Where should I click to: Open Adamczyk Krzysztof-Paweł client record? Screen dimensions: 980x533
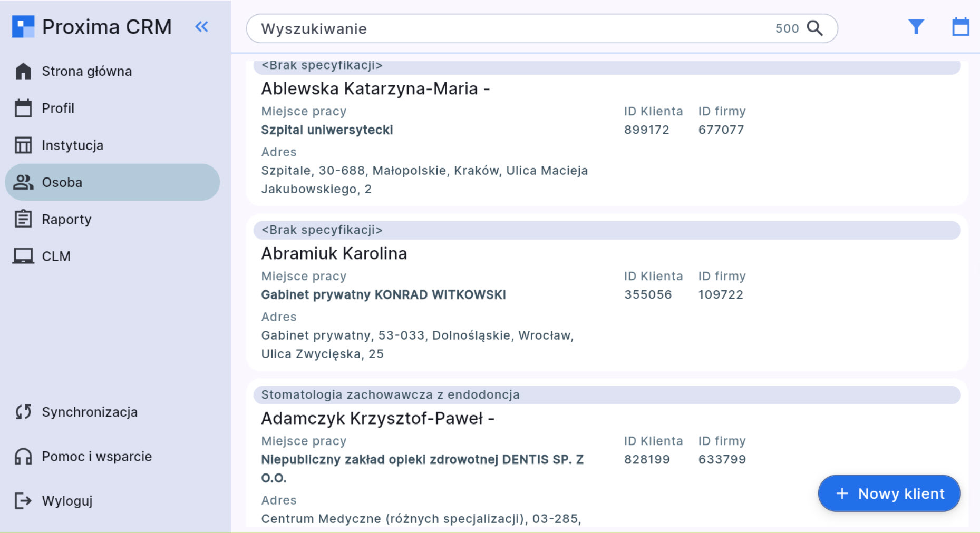click(x=377, y=419)
